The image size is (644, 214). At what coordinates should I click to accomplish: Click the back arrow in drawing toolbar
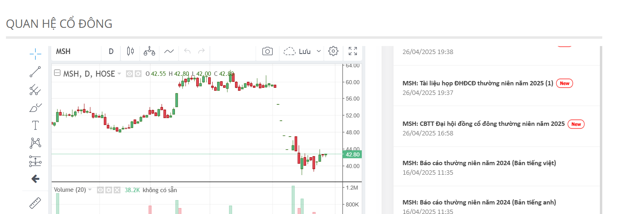coord(35,179)
